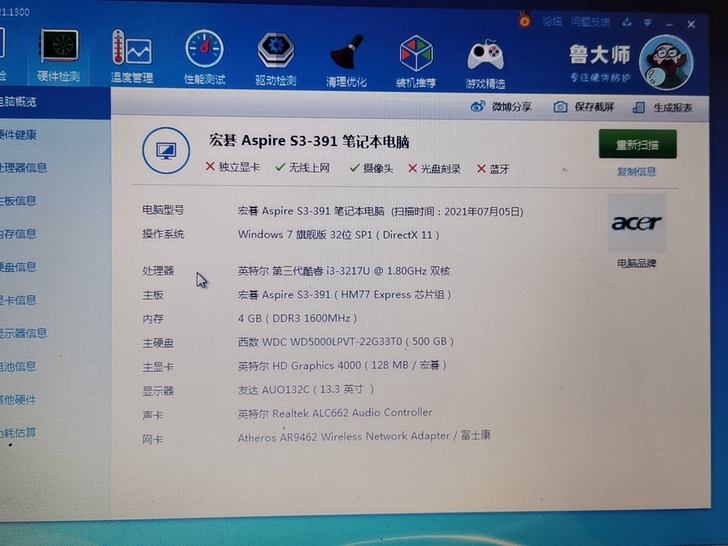This screenshot has width=728, height=546.
Task: Select 硬件健康 sidebar item
Action: [18, 135]
